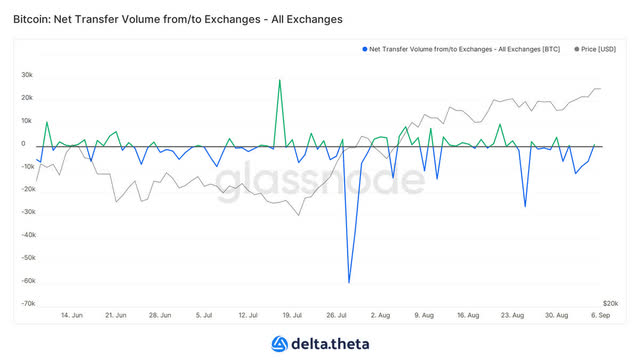Click the $20k price axis label
This screenshot has height=364, width=640.
coord(610,304)
